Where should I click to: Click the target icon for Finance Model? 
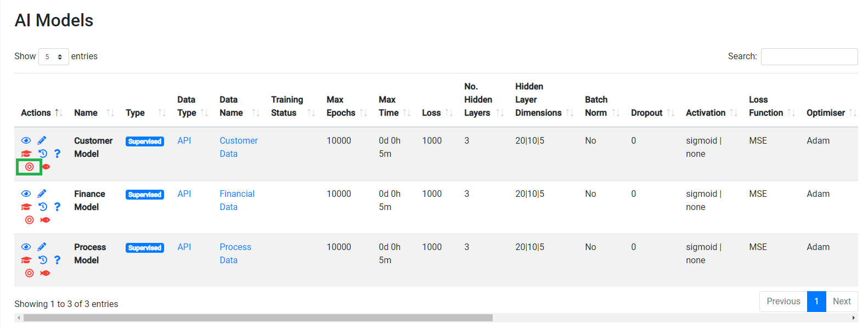coord(29,219)
